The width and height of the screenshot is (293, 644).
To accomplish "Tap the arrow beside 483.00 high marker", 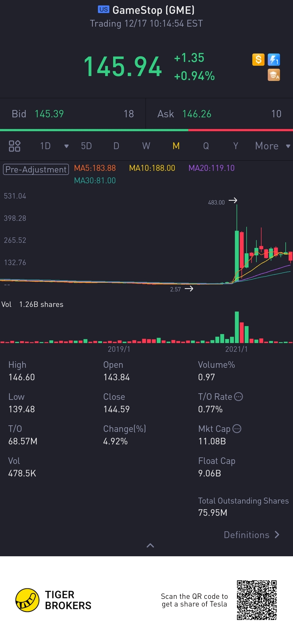I will (x=233, y=200).
